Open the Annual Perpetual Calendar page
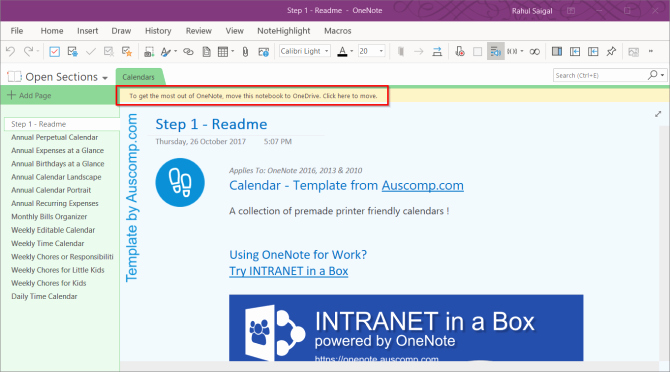Screen dimensions: 670x372 [55, 137]
